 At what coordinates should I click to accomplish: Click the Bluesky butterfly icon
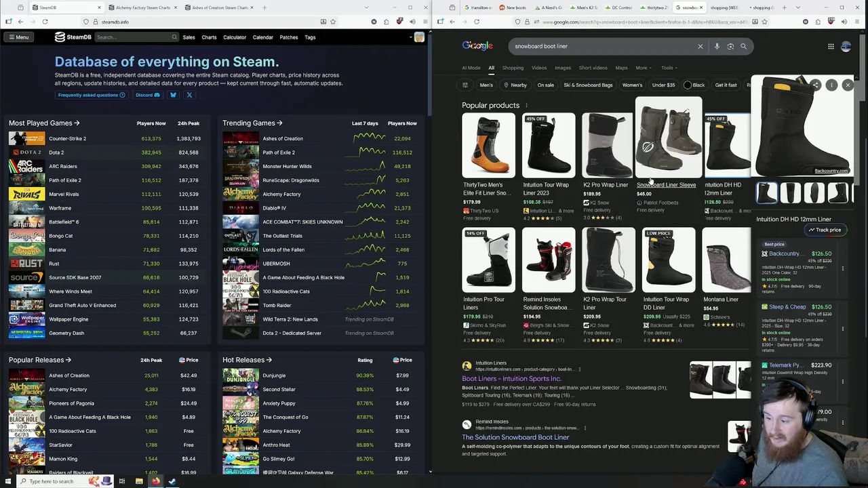pyautogui.click(x=173, y=95)
